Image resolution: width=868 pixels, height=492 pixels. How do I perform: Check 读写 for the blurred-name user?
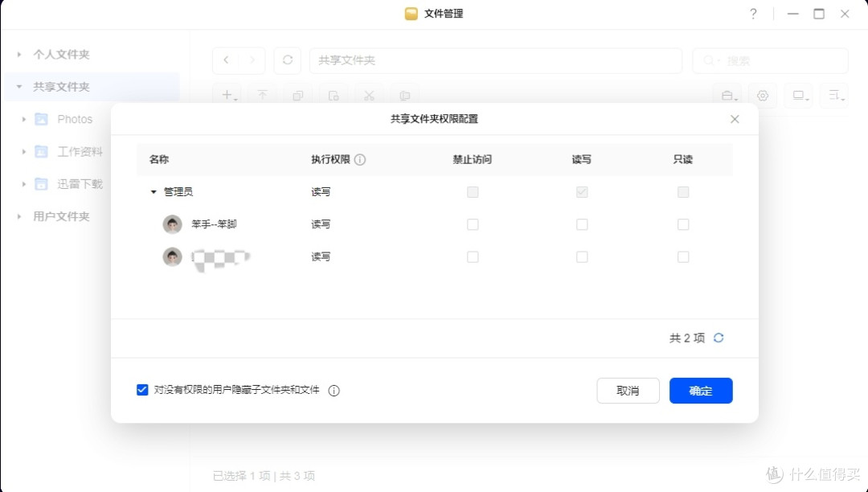582,256
